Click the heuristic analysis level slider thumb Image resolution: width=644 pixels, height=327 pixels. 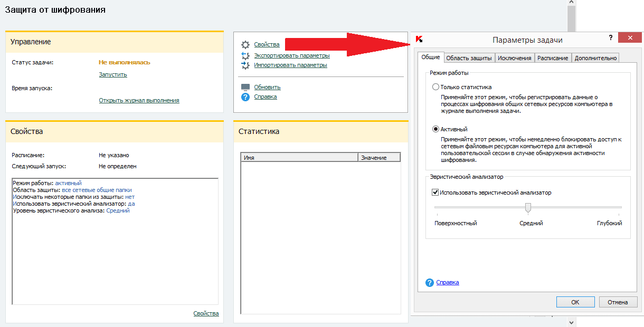[x=528, y=208]
